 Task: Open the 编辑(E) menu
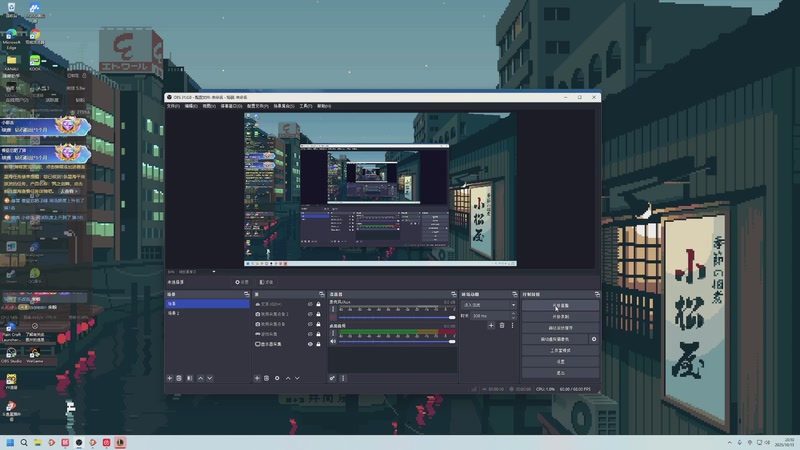pos(191,106)
